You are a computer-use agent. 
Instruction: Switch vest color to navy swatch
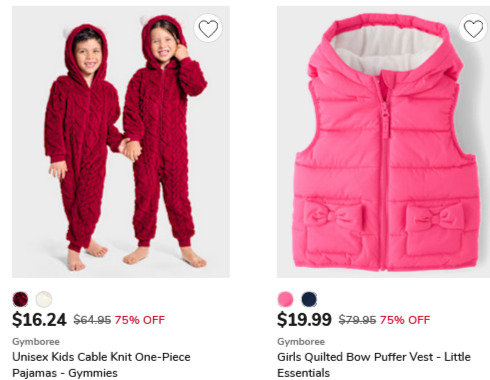[x=309, y=299]
